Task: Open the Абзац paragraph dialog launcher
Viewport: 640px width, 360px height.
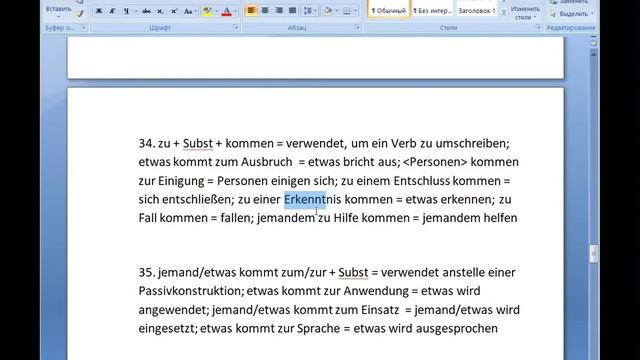Action: click(357, 27)
